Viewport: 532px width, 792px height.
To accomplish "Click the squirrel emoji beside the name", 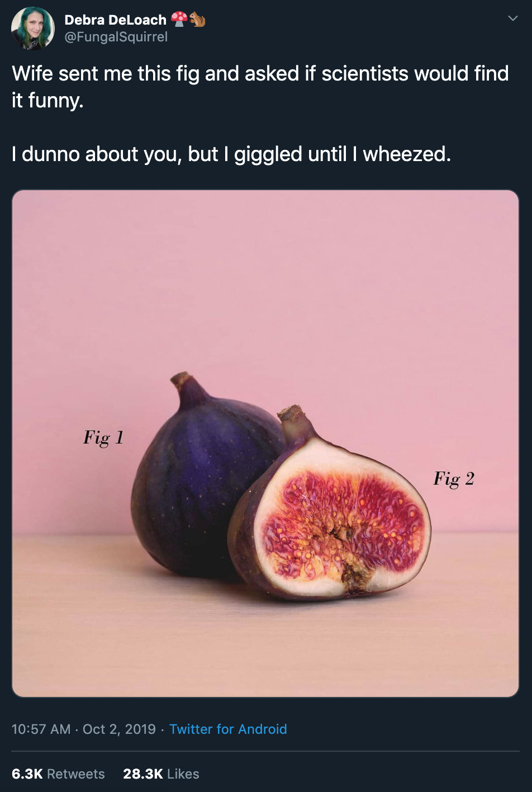I will point(197,20).
